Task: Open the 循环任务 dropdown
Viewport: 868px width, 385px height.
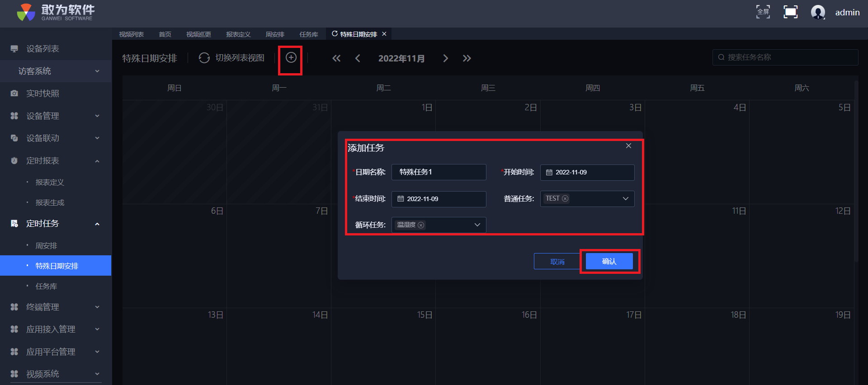Action: pyautogui.click(x=477, y=225)
